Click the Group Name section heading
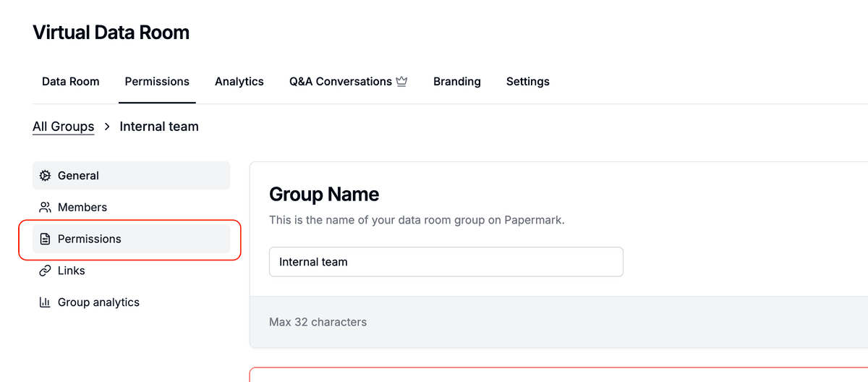 coord(323,194)
